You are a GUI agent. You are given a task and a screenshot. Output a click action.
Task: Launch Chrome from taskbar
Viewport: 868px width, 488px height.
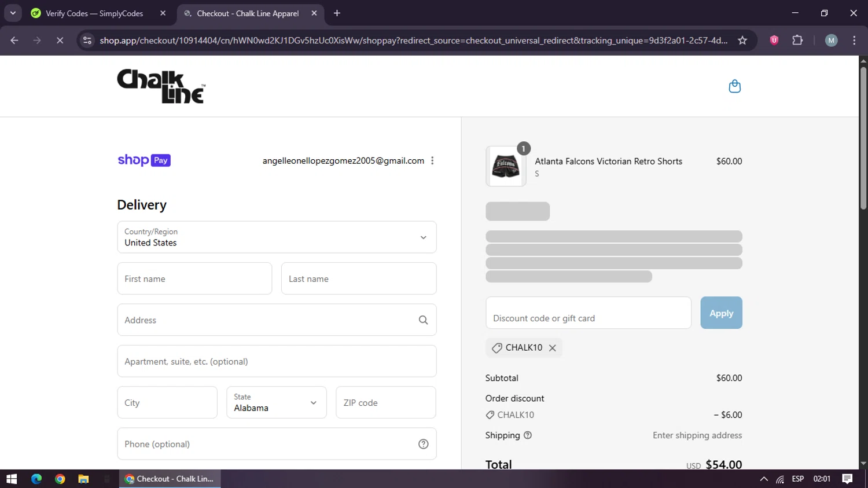(60, 479)
